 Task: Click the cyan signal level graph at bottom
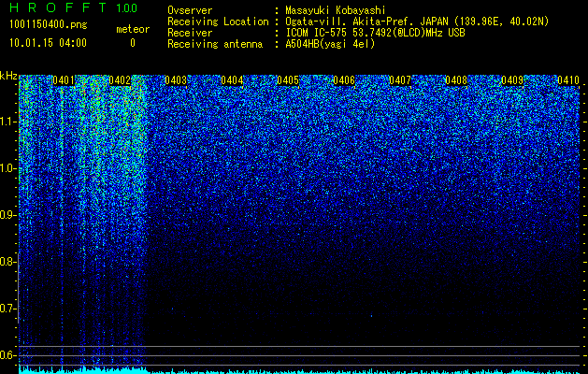299,370
